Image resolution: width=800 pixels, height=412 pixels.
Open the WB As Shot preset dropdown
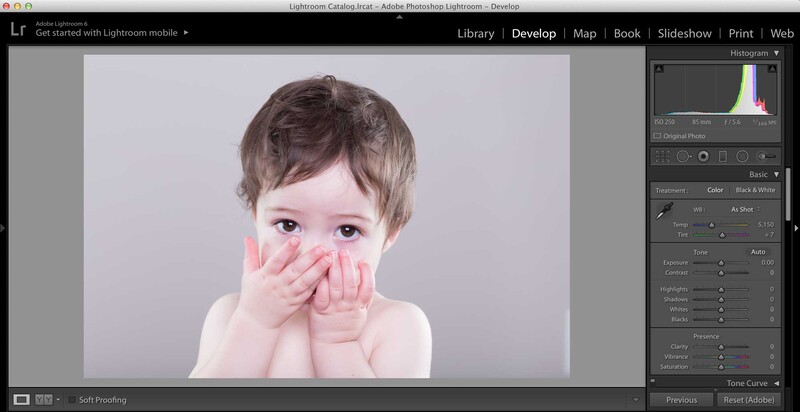[x=745, y=210]
